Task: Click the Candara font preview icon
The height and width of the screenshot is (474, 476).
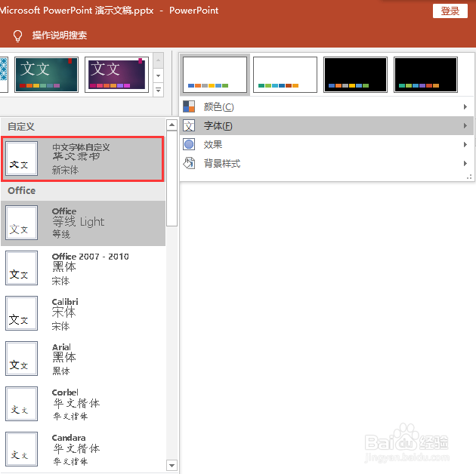Action: point(22,449)
